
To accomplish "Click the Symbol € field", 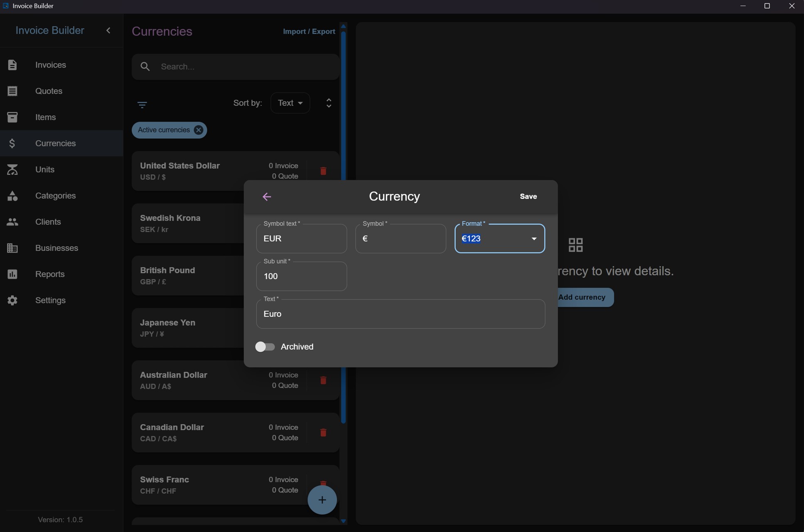I will (401, 238).
